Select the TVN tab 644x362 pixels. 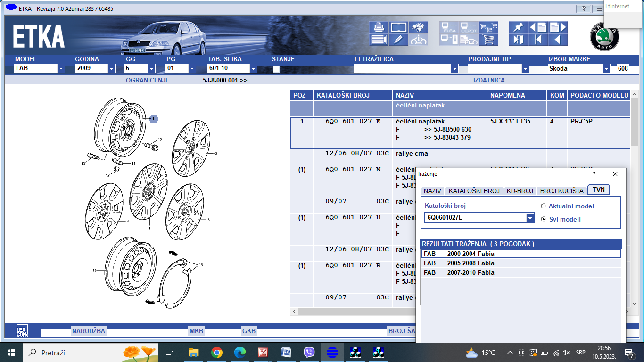pos(599,189)
